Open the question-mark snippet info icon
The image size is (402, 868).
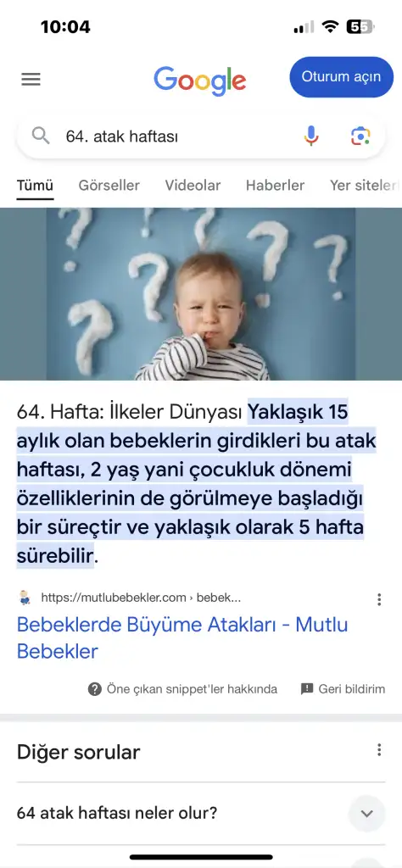pos(95,689)
